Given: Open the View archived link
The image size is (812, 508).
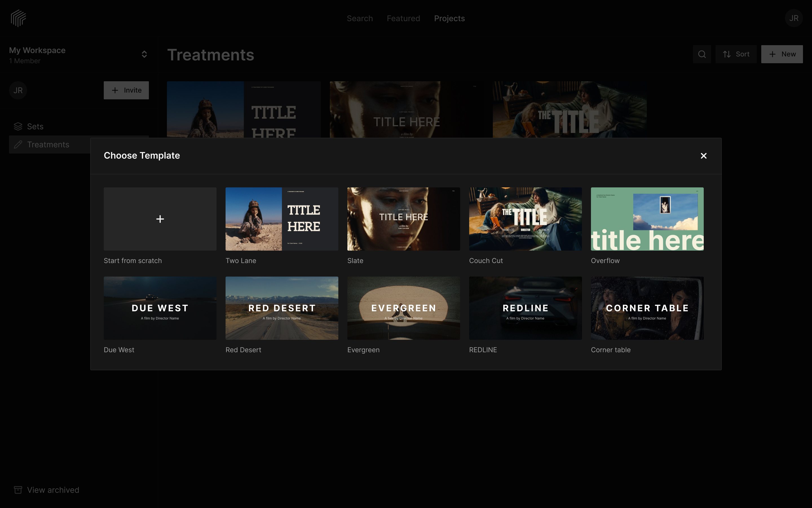Looking at the screenshot, I should [46, 490].
